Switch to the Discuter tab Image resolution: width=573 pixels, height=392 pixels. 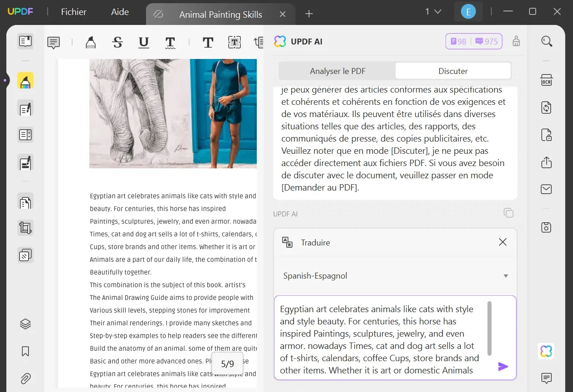[453, 71]
